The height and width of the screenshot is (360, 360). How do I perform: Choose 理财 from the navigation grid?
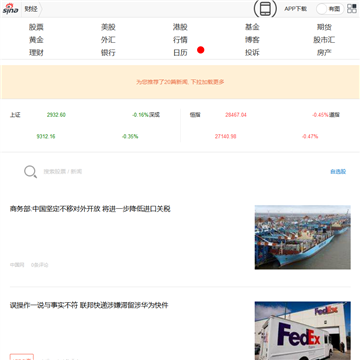pyautogui.click(x=36, y=53)
